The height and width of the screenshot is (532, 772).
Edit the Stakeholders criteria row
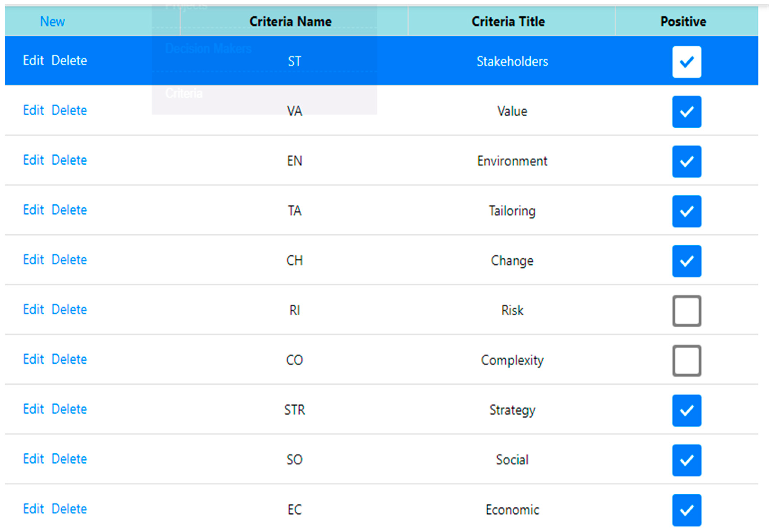click(33, 61)
